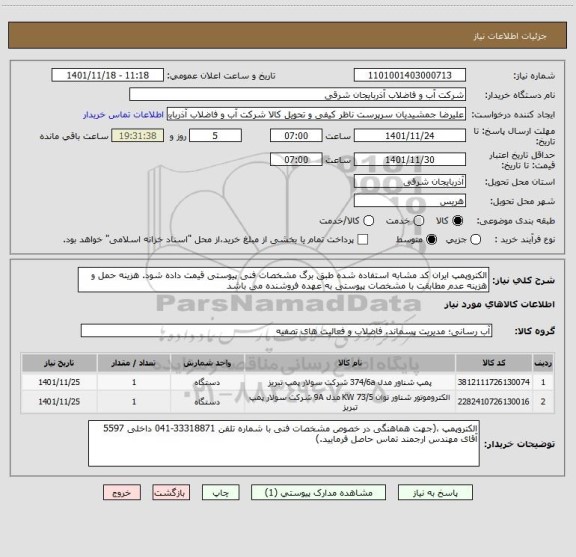
Task: Click the need date cell in row 2
Action: click(x=59, y=402)
